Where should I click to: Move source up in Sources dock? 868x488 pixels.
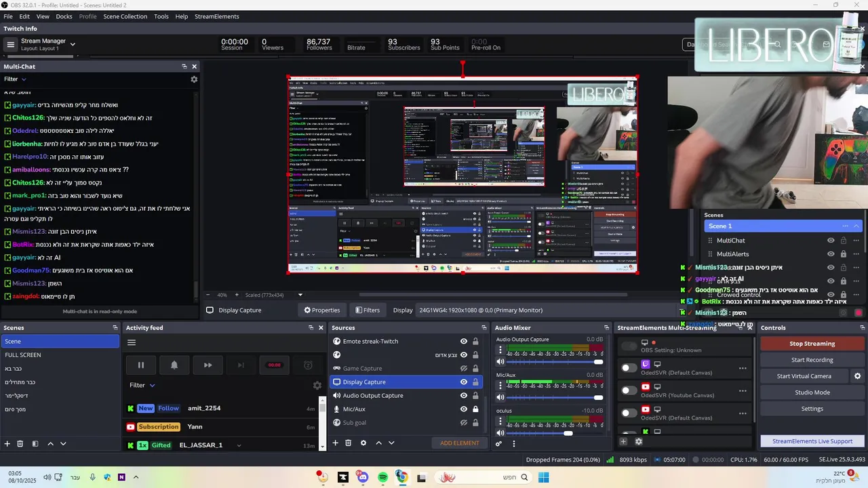point(378,443)
